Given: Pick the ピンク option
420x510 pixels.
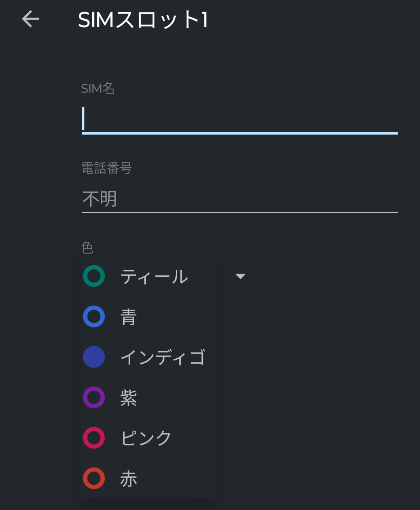Looking at the screenshot, I should [x=146, y=438].
